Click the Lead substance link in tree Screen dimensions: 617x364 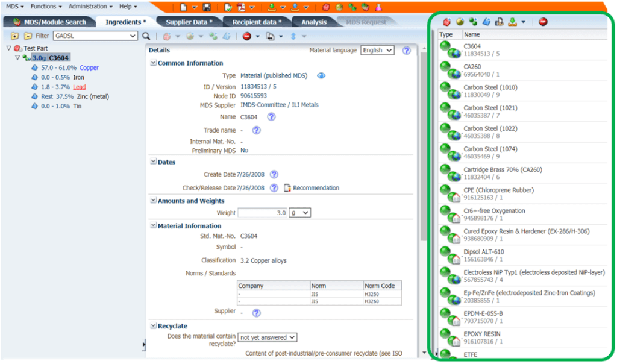coord(79,87)
